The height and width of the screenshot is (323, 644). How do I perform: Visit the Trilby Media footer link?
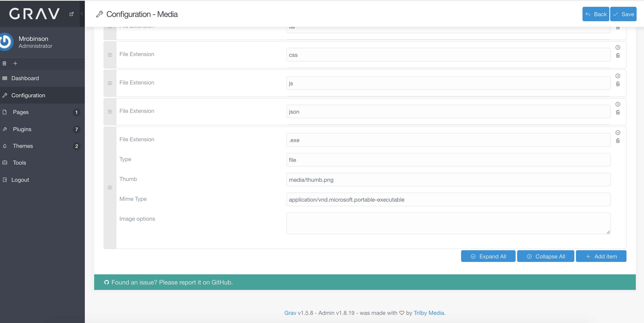click(429, 313)
